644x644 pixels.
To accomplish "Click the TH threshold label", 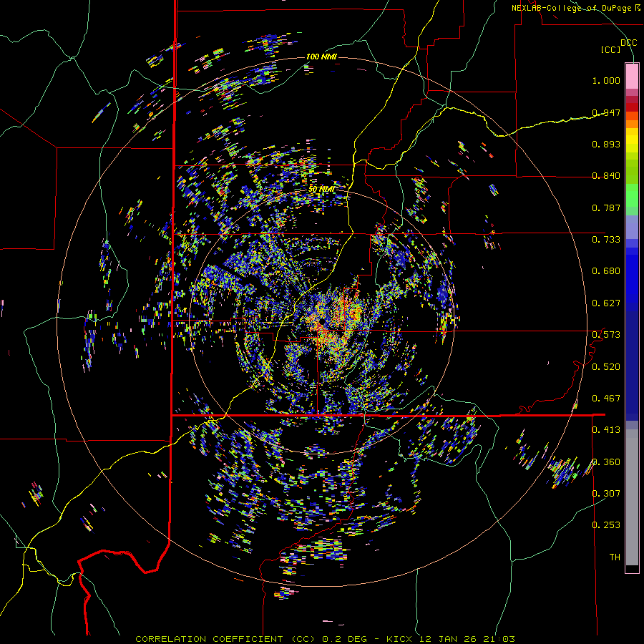I will point(615,557).
